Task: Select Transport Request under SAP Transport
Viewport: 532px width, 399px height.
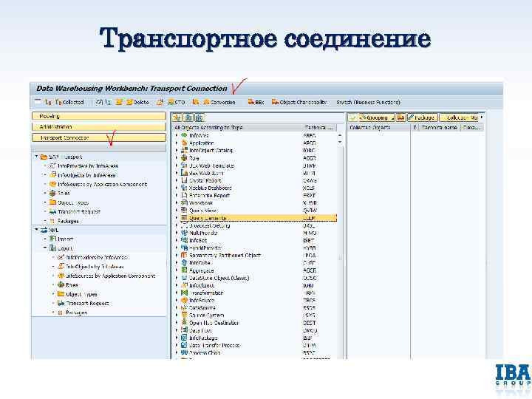Action: (79, 212)
